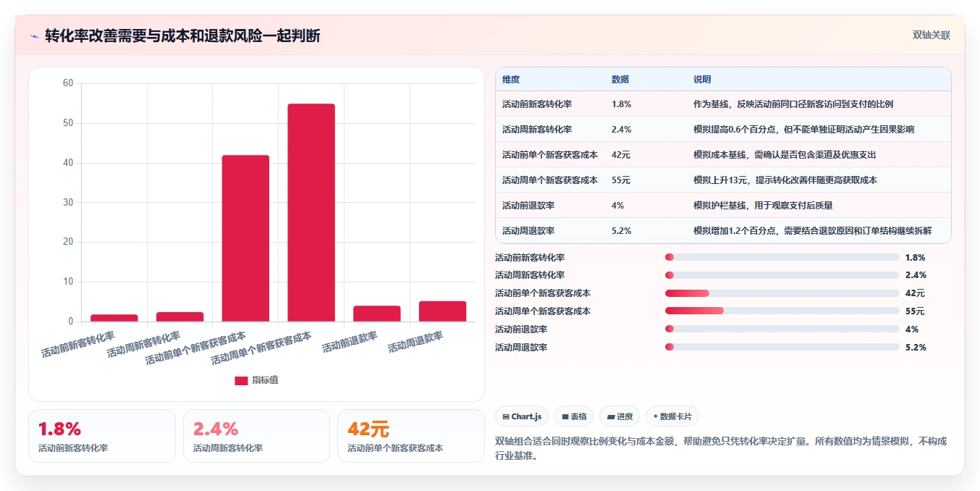This screenshot has width=980, height=491.
Task: Click the 活动周新客转化率 bar in the chart
Action: coord(180,316)
